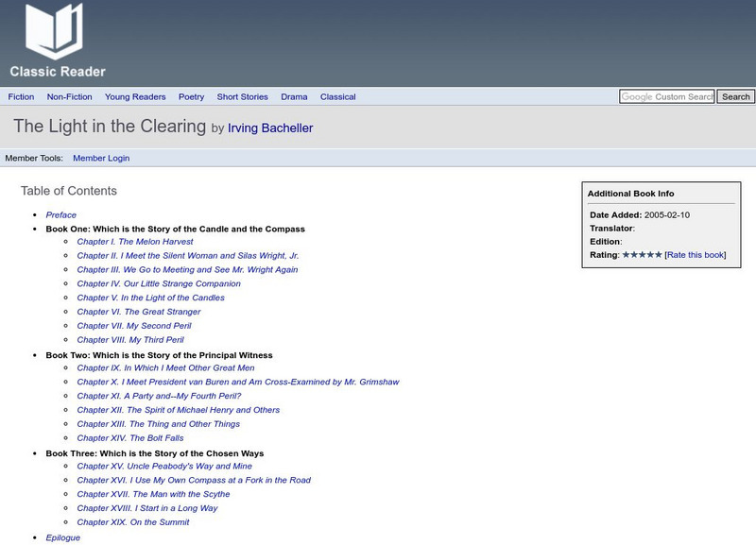
Task: Open Chapter XV. Uncle Peabody's Way and Mine
Action: (164, 466)
